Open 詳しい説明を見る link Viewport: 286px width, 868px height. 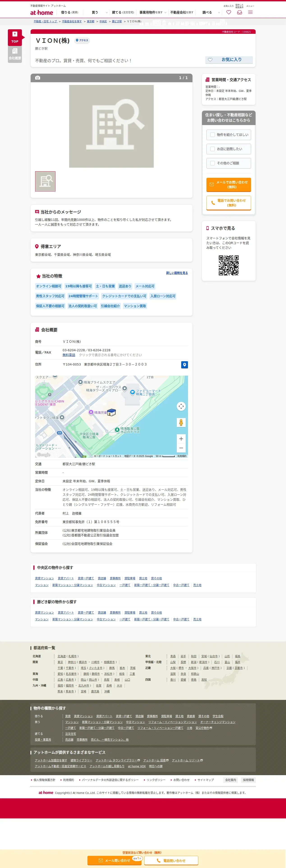(x=177, y=273)
